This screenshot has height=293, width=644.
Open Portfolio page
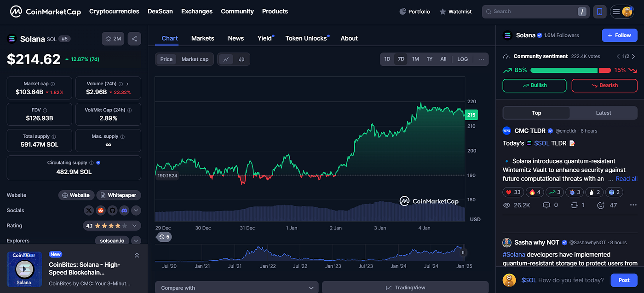coord(414,12)
